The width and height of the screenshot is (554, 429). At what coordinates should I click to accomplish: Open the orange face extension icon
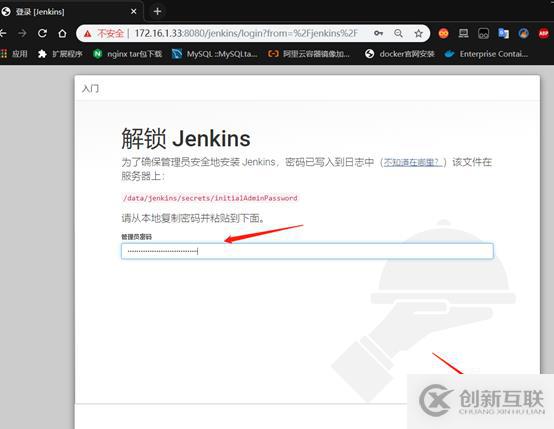(443, 33)
